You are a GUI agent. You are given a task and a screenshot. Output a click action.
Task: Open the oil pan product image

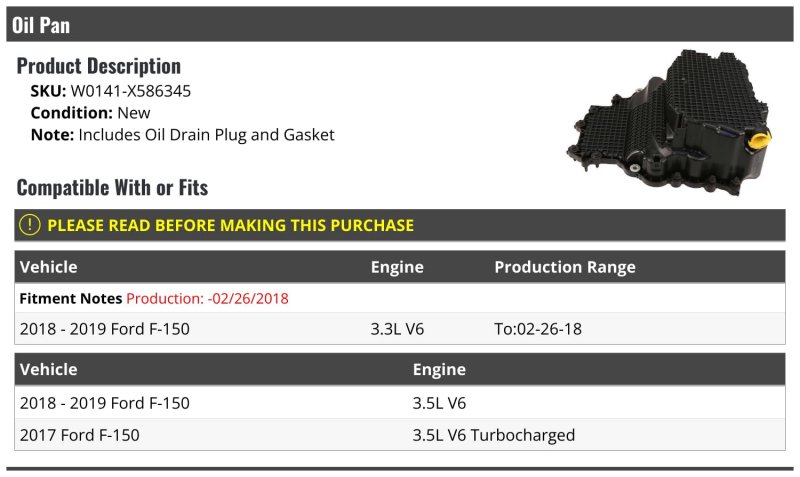tap(669, 122)
